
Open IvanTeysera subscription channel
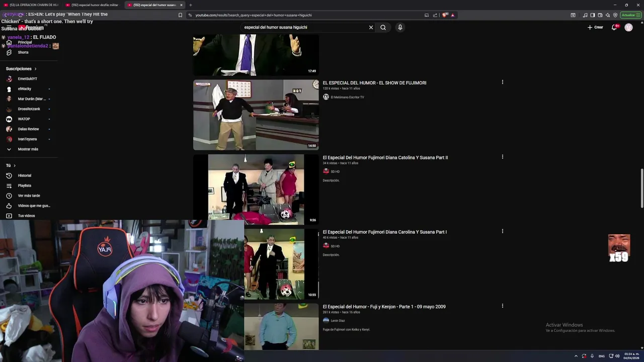click(27, 139)
